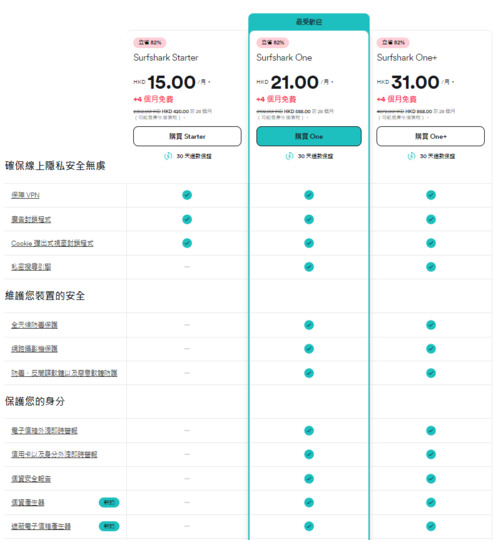This screenshot has height=540, width=496.
Task: Open the 保障 VPN feature link
Action: pos(25,195)
